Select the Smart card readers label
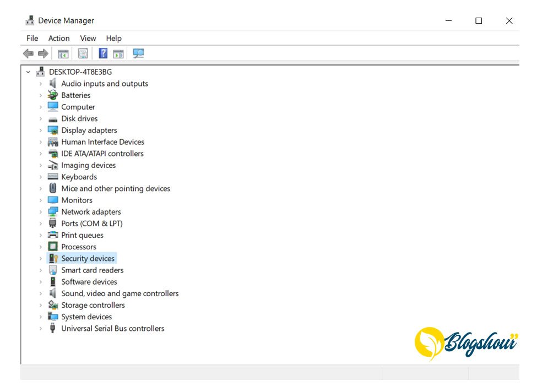 tap(93, 270)
